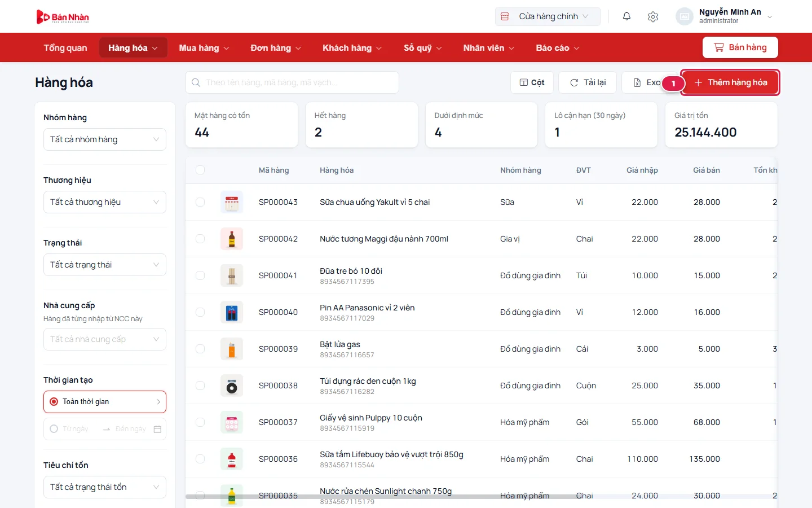Screen dimensions: 812x508
Task: Select the custom date range radio button
Action: click(x=54, y=429)
